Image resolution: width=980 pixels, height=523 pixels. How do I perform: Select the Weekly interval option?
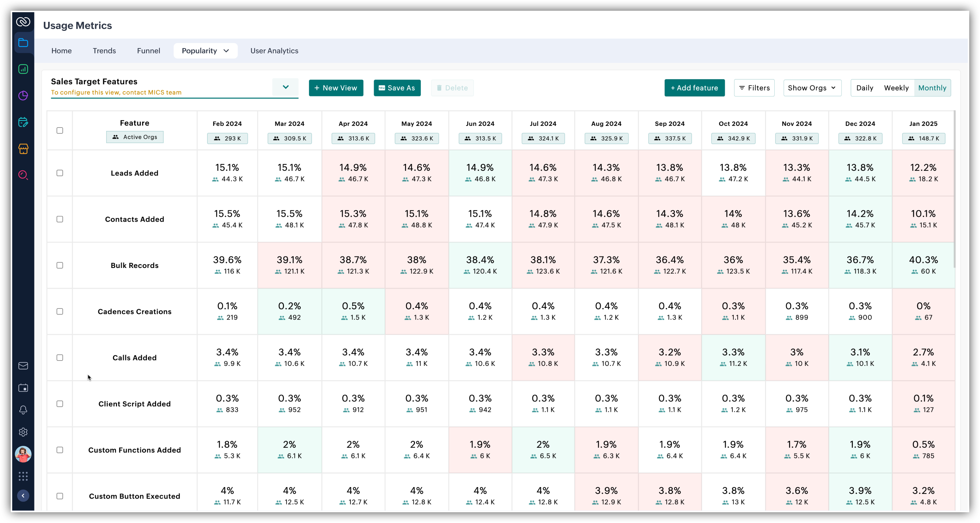click(896, 88)
